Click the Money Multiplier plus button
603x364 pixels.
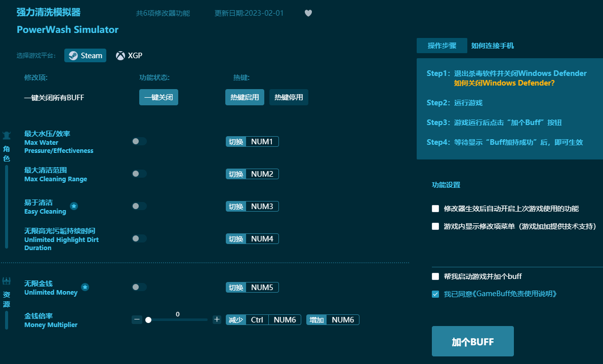coord(217,319)
